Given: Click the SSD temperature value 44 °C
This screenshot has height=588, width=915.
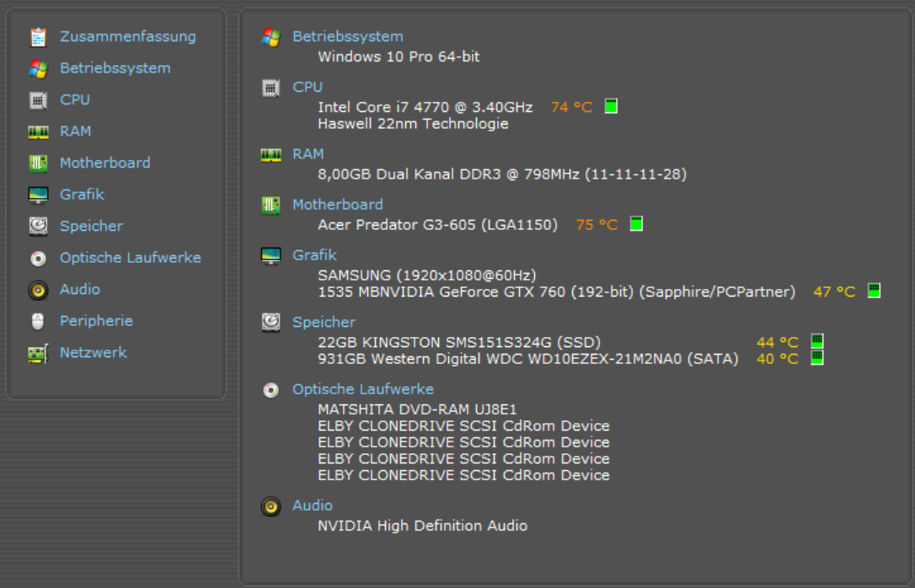Looking at the screenshot, I should 778,342.
